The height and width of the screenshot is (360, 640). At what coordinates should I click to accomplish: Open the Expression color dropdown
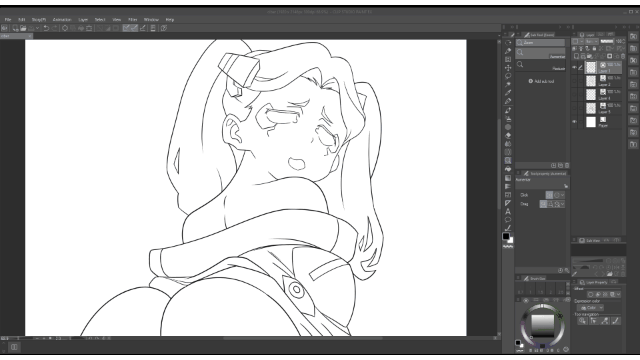[591, 308]
